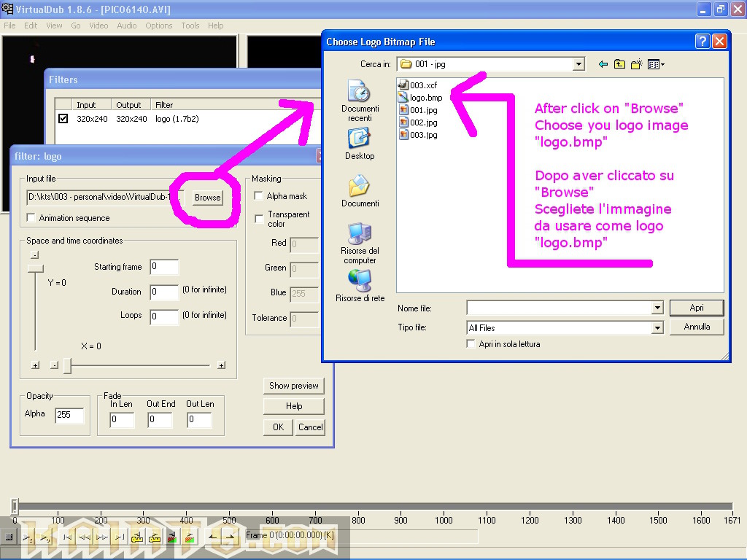This screenshot has width=747, height=560.
Task: Open the Edit menu
Action: coord(31,26)
